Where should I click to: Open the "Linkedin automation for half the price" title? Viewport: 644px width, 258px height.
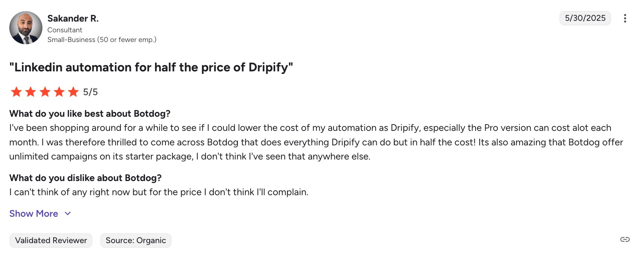tap(151, 67)
